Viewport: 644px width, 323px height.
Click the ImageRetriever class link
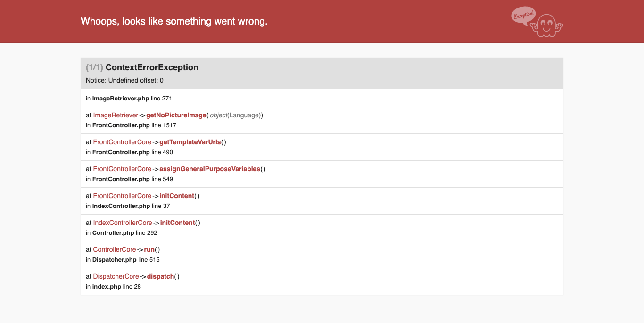point(116,115)
